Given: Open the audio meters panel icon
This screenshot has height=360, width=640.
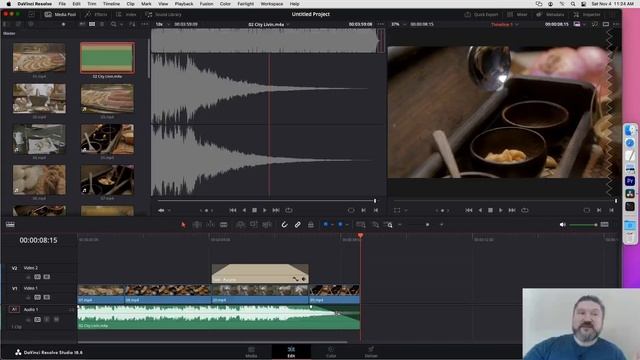Looking at the screenshot, I should [x=604, y=224].
